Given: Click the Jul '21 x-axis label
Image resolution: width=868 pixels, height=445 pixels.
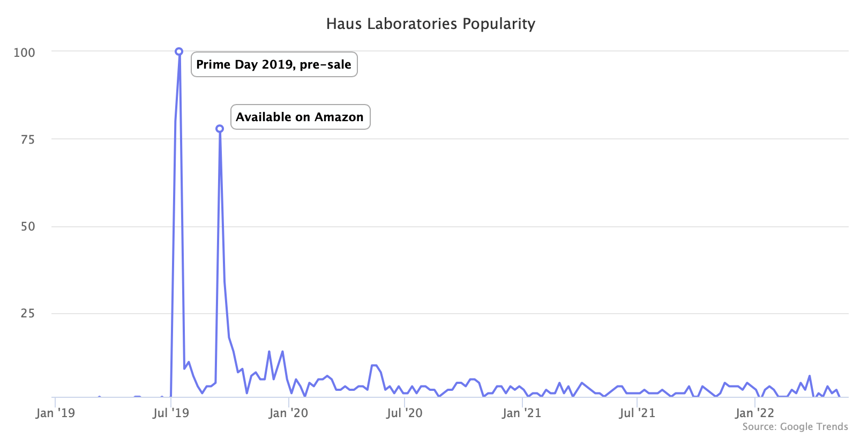Looking at the screenshot, I should pos(637,413).
